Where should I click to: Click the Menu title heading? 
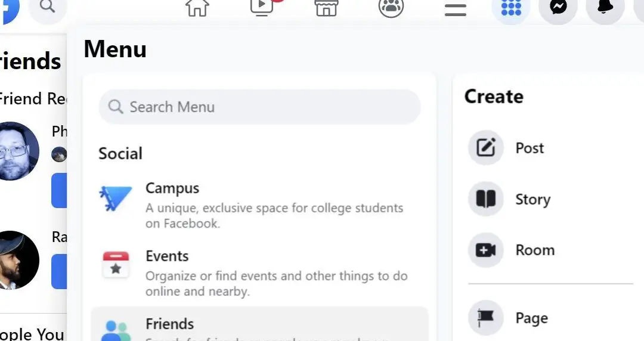pos(115,49)
